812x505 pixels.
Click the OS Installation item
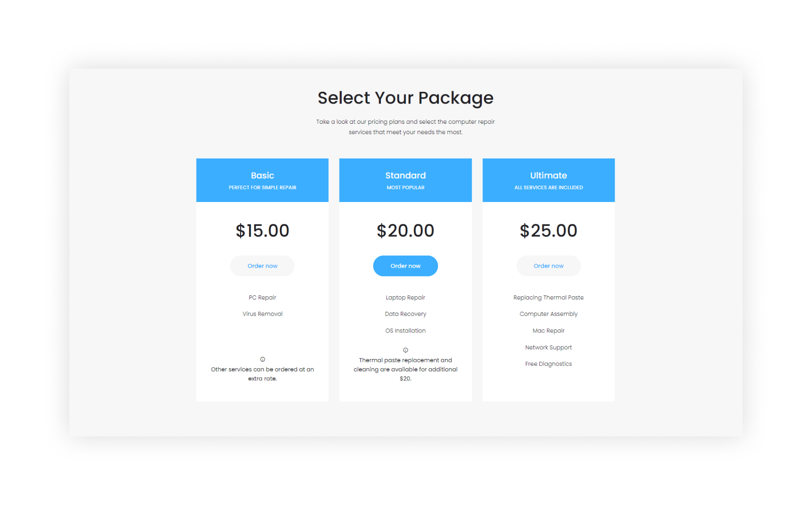point(406,331)
